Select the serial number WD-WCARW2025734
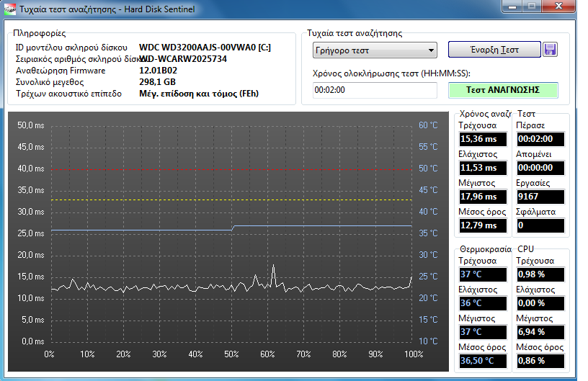 pyautogui.click(x=183, y=59)
